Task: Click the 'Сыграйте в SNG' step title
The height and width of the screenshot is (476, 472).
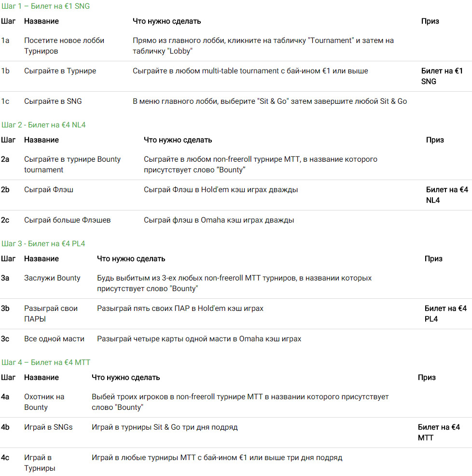Action: 53,101
